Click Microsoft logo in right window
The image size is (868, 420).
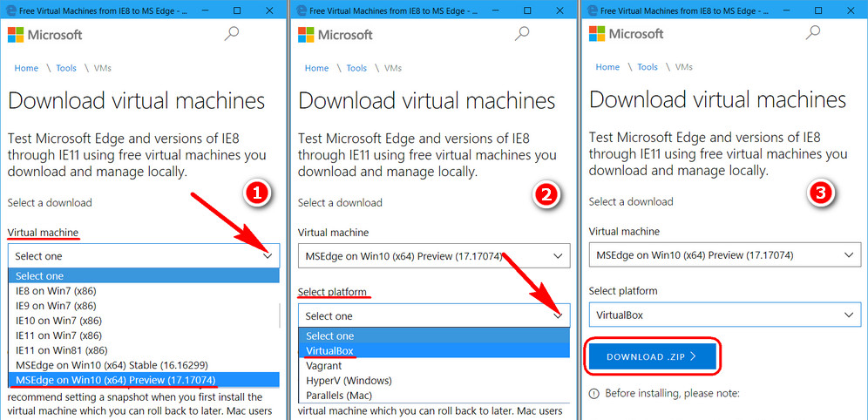(x=626, y=34)
